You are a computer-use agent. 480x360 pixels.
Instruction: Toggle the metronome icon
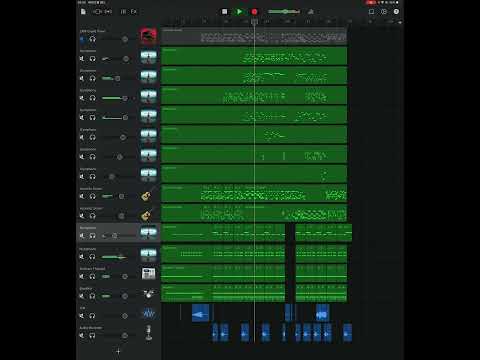[x=311, y=12]
